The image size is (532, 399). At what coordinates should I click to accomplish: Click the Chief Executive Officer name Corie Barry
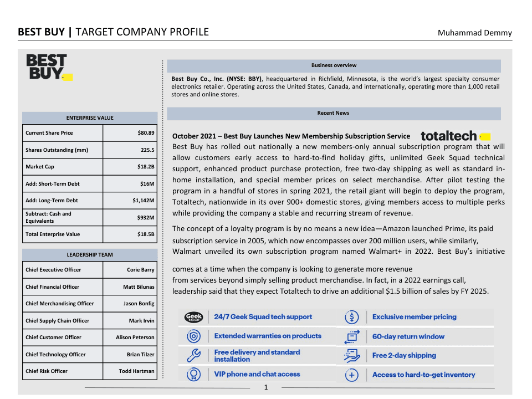pos(140,270)
